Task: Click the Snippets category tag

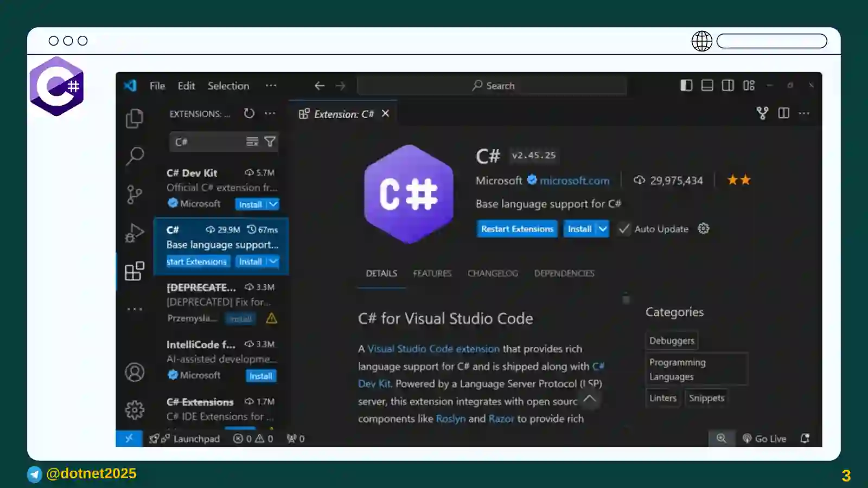Action: click(x=706, y=398)
